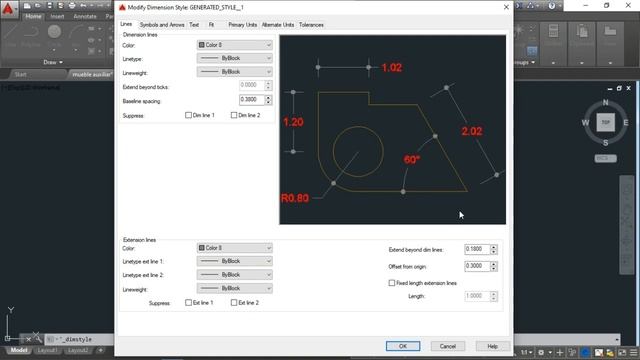Switch to the Fit tab
The image size is (640, 360).
211,25
